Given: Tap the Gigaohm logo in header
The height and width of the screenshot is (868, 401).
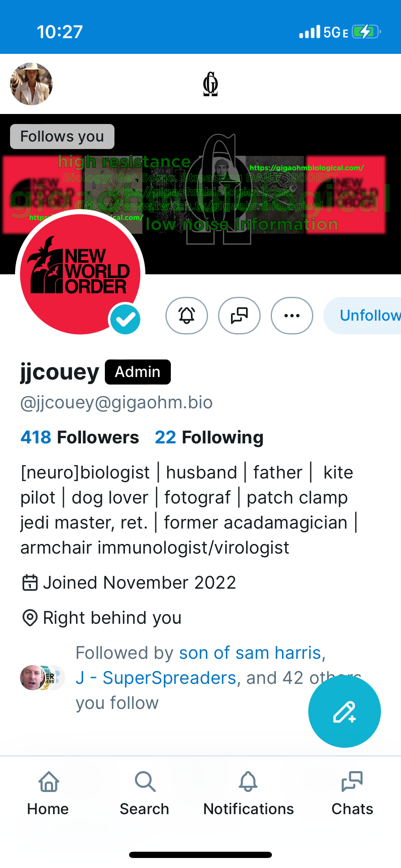Looking at the screenshot, I should pos(211,84).
